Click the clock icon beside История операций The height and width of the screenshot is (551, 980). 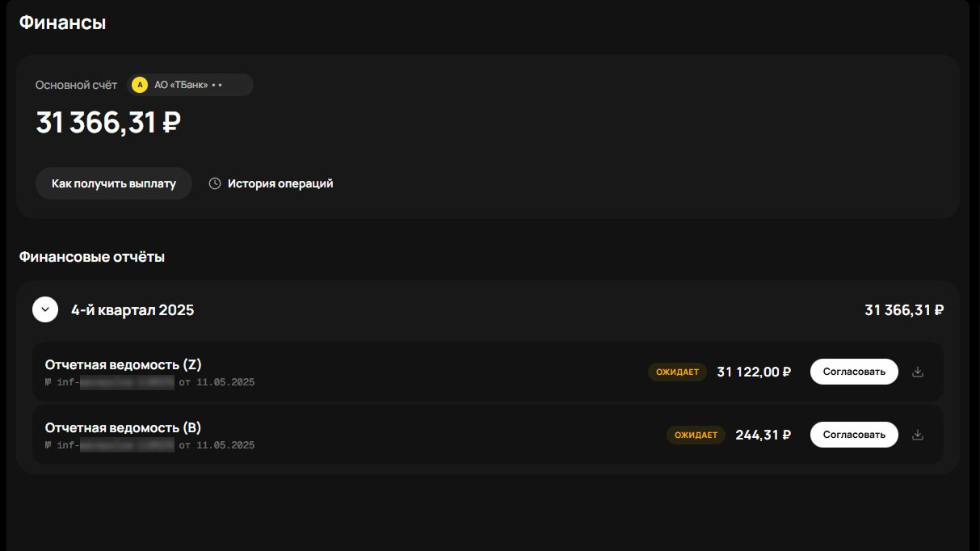(x=215, y=183)
